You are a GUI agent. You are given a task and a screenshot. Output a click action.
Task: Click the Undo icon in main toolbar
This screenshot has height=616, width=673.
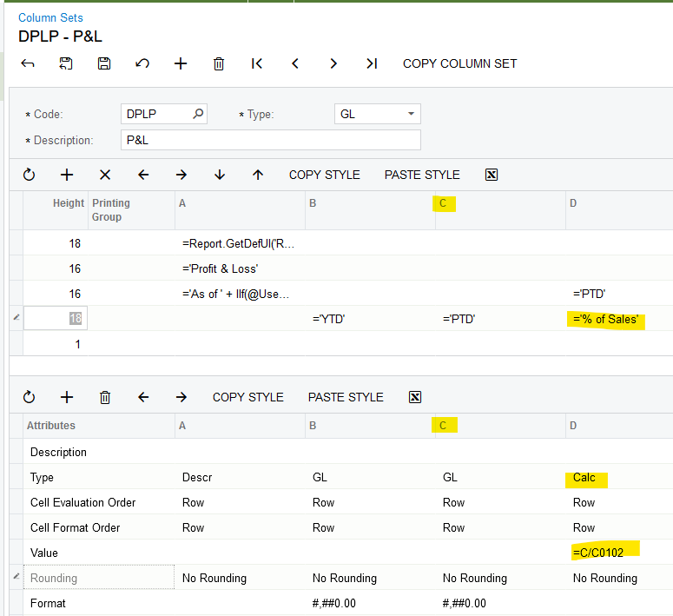[x=142, y=63]
